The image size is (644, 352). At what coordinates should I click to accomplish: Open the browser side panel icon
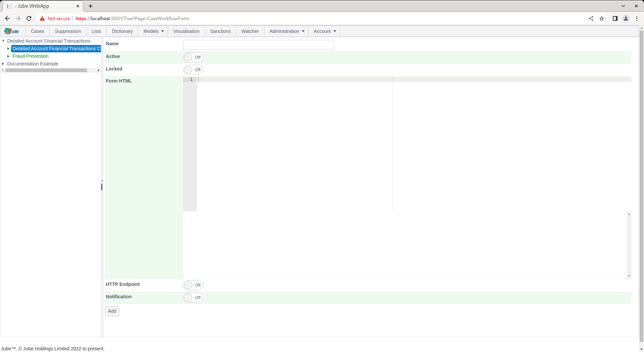[x=615, y=18]
